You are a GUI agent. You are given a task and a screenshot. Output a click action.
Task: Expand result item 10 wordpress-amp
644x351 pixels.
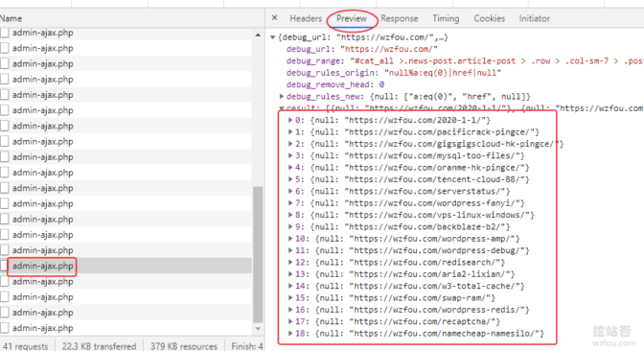(x=290, y=239)
